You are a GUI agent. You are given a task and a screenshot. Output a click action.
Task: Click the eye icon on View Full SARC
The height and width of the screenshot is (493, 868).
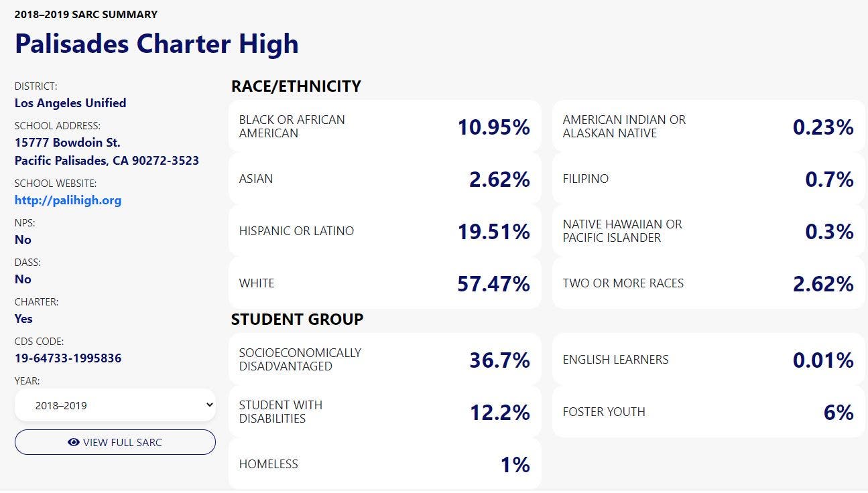tap(74, 442)
